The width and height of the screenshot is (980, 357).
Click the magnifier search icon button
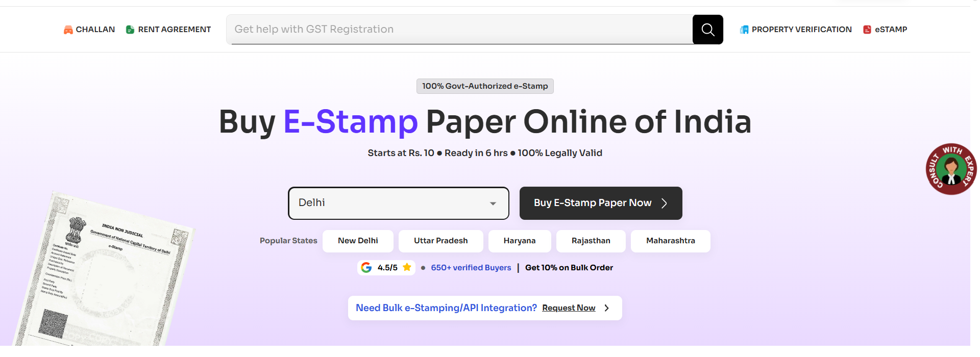point(707,30)
